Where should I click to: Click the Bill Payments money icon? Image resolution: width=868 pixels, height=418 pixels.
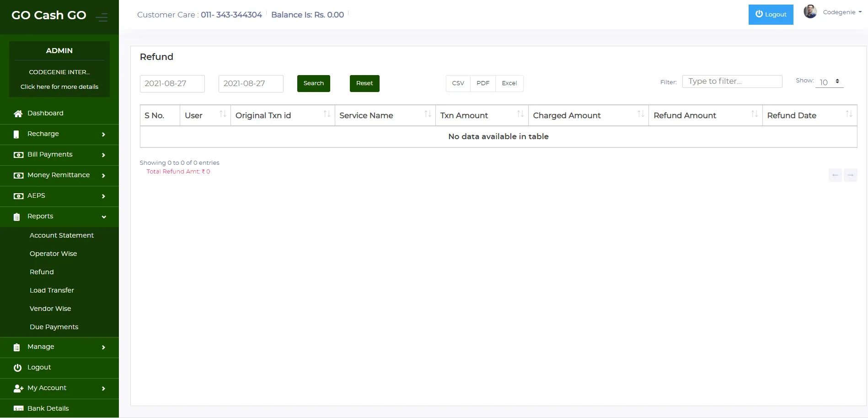coord(18,155)
